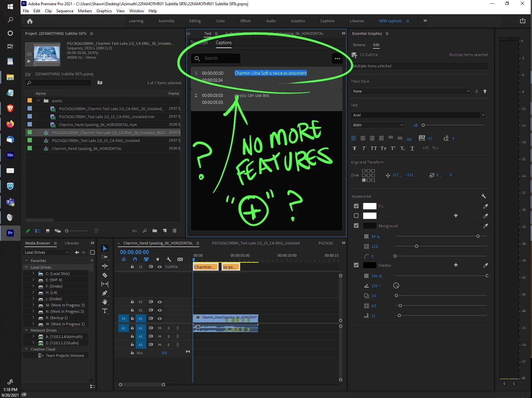This screenshot has width=532, height=398.
Task: Open the Quick Export share icon
Action: pyautogui.click(x=523, y=21)
